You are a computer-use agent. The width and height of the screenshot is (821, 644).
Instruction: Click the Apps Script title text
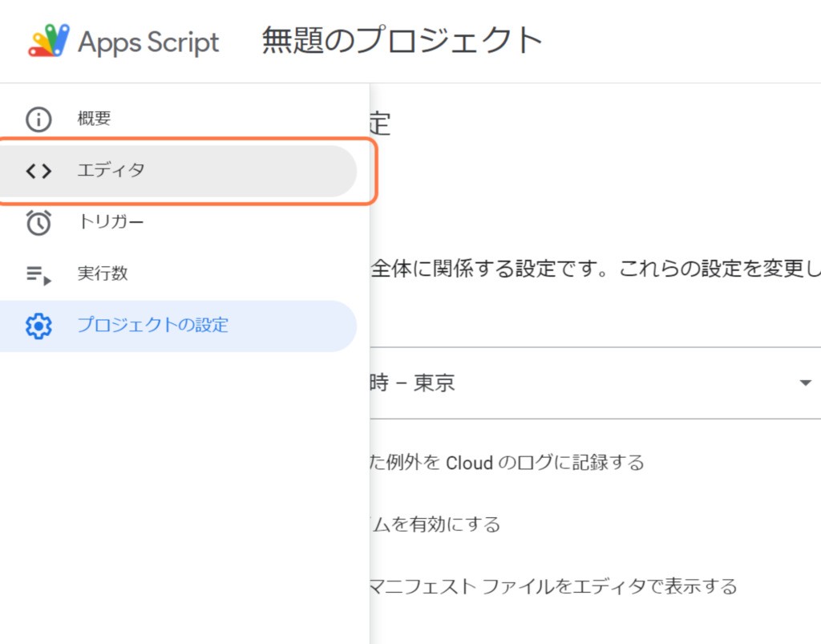click(x=148, y=42)
